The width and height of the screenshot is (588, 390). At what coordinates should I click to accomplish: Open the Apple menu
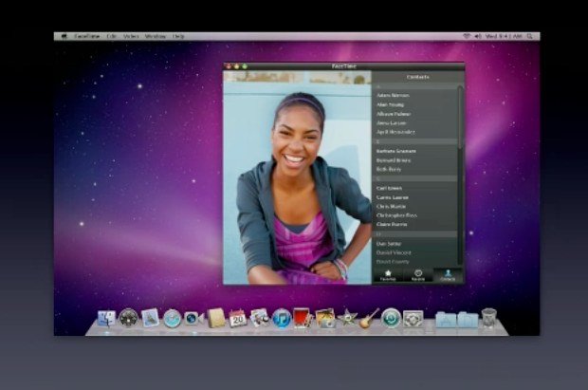click(x=64, y=35)
